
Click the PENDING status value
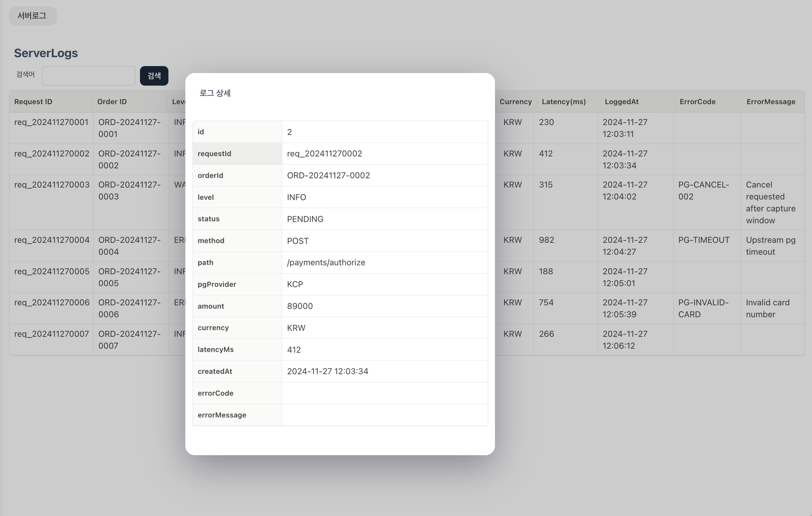[305, 219]
